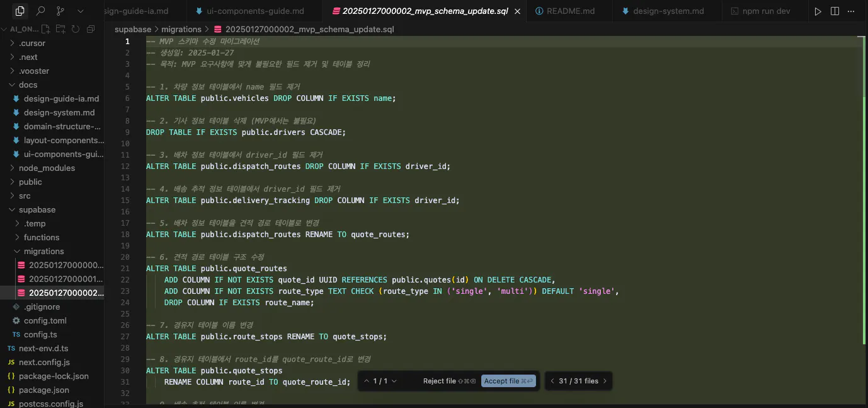868x408 pixels.
Task: Close the mvp_schema_update.sql tab
Action: click(x=518, y=11)
